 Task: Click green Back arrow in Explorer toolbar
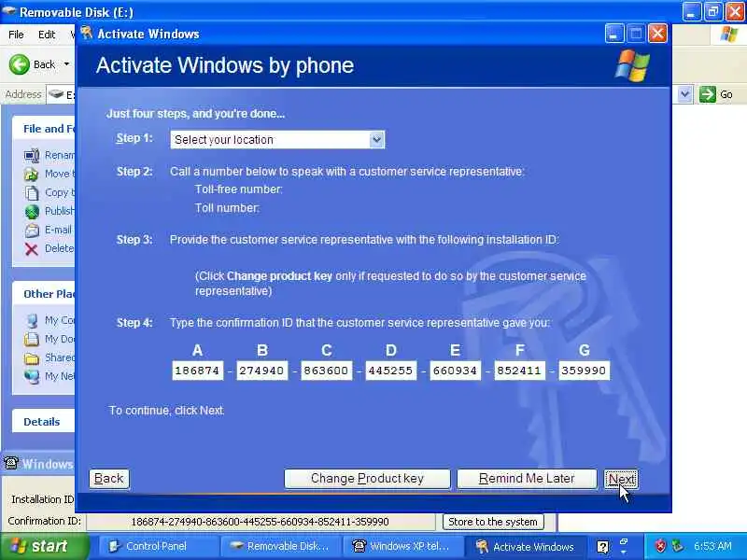tap(20, 64)
